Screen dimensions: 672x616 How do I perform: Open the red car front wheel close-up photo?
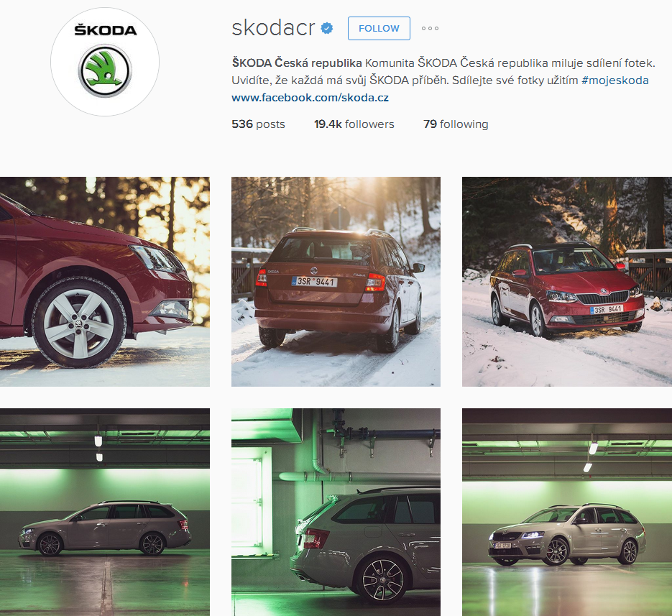pos(105,282)
